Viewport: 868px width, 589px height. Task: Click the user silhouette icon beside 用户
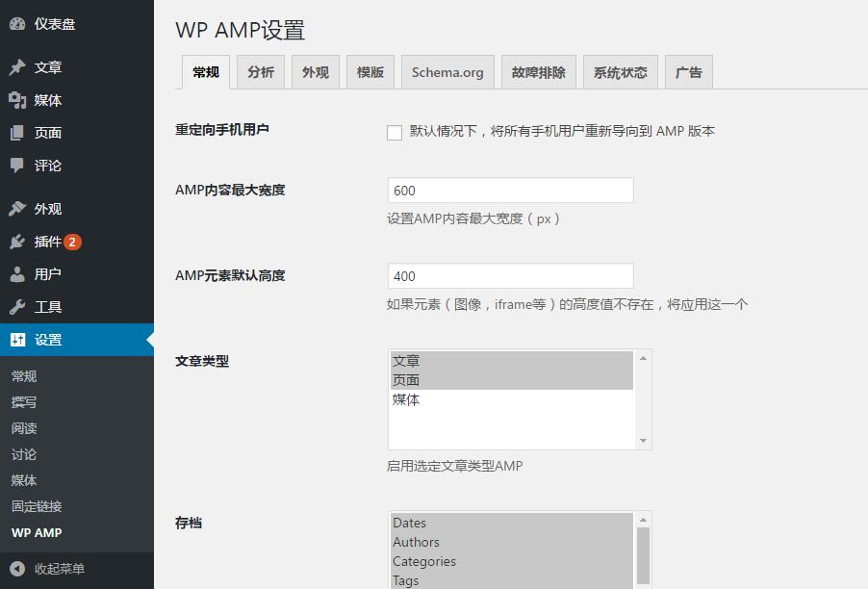17,274
